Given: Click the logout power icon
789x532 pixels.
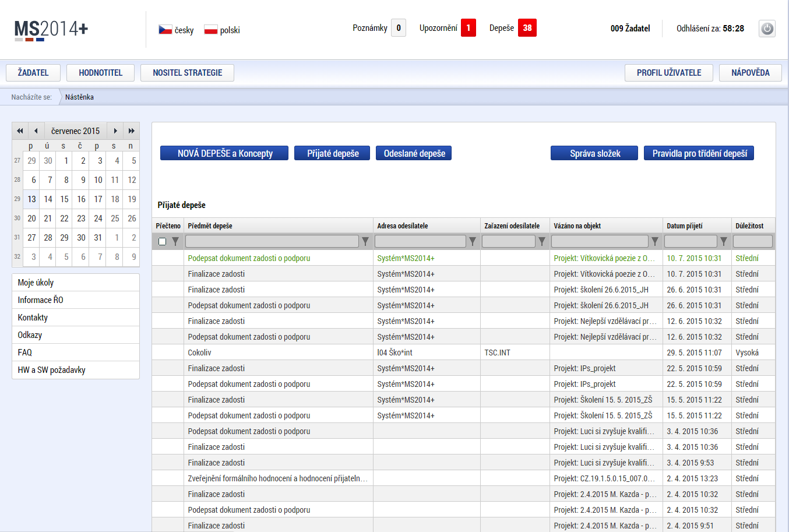Looking at the screenshot, I should pyautogui.click(x=767, y=28).
